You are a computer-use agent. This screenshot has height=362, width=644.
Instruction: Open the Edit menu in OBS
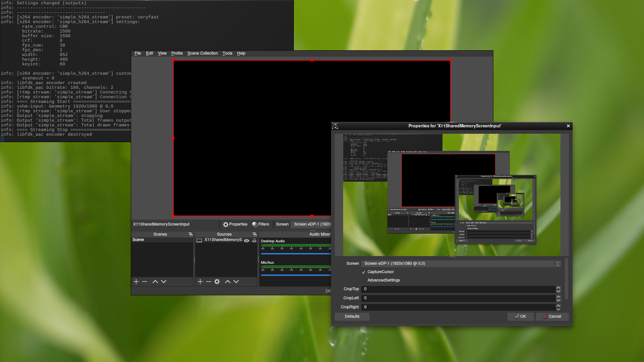click(x=149, y=53)
